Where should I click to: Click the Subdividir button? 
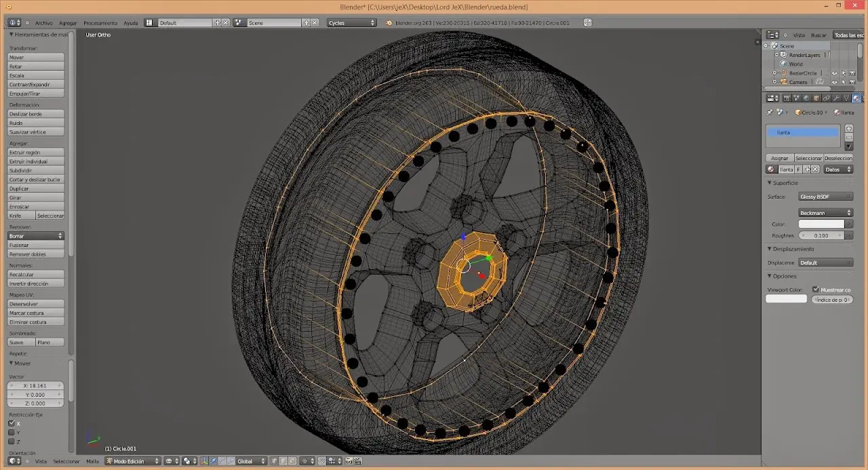(x=36, y=170)
